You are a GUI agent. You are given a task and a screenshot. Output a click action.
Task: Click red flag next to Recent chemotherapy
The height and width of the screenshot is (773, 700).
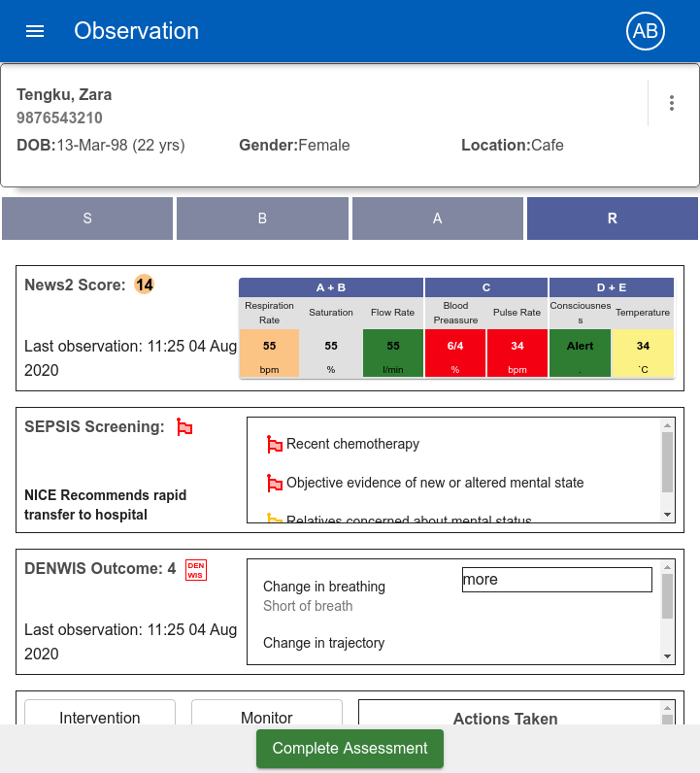[274, 444]
